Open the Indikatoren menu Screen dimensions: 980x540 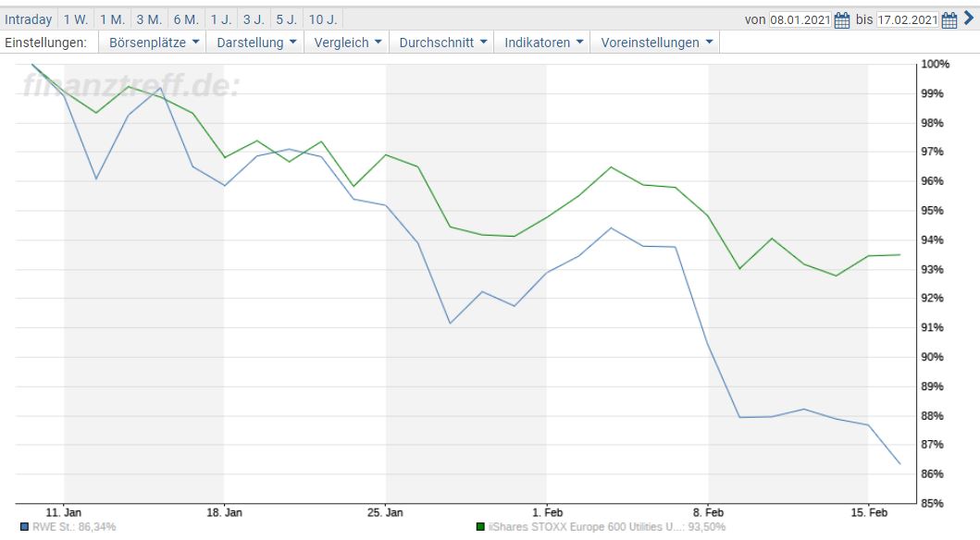[540, 42]
